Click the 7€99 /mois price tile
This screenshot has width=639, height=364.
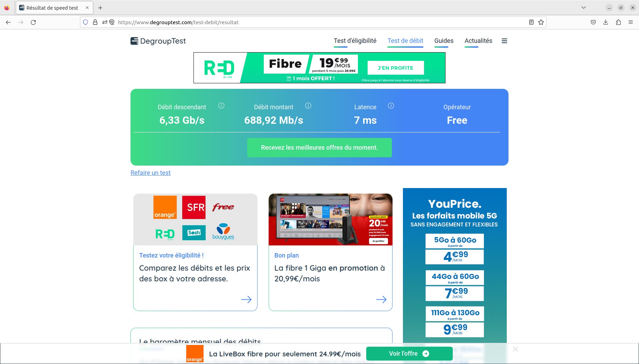pyautogui.click(x=454, y=293)
